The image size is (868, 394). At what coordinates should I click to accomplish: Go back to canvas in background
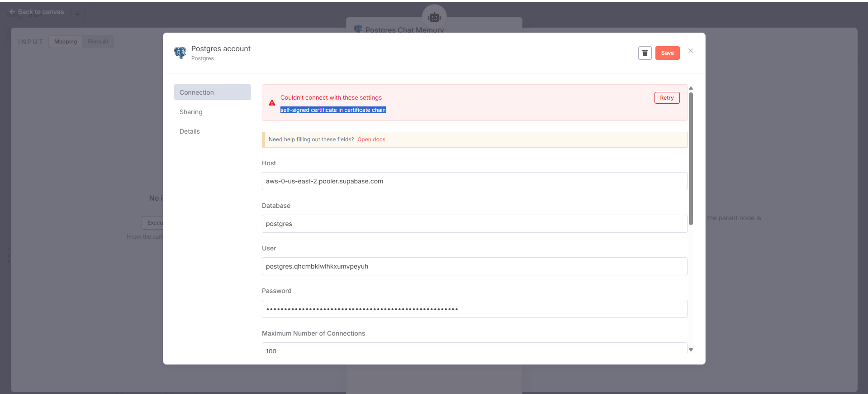coord(37,12)
